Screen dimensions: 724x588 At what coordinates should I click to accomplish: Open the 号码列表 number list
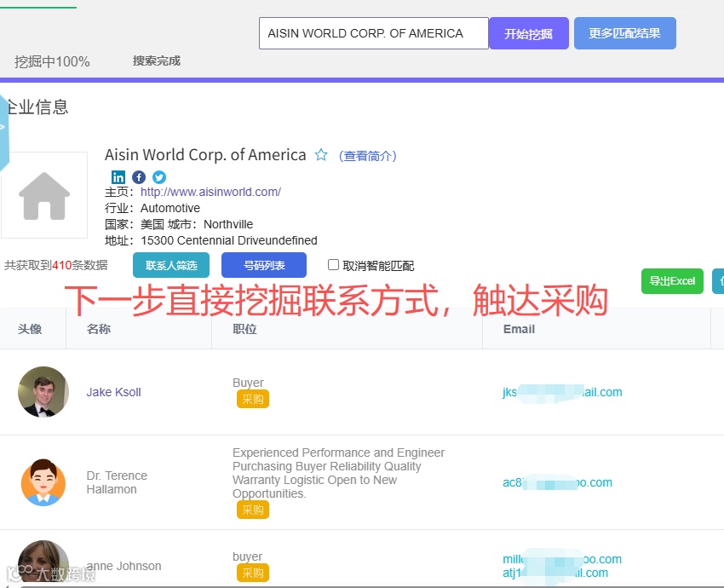pos(264,265)
